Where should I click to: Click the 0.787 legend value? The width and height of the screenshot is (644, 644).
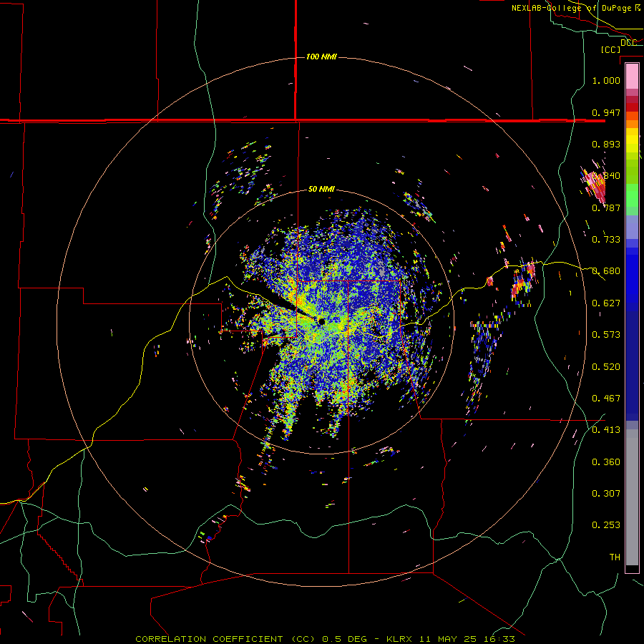(606, 208)
